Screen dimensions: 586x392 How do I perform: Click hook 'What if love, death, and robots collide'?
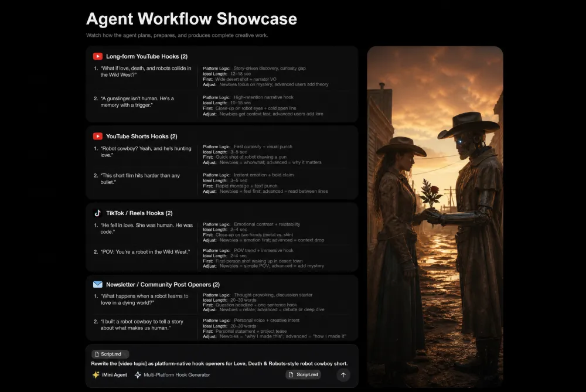[x=146, y=71]
